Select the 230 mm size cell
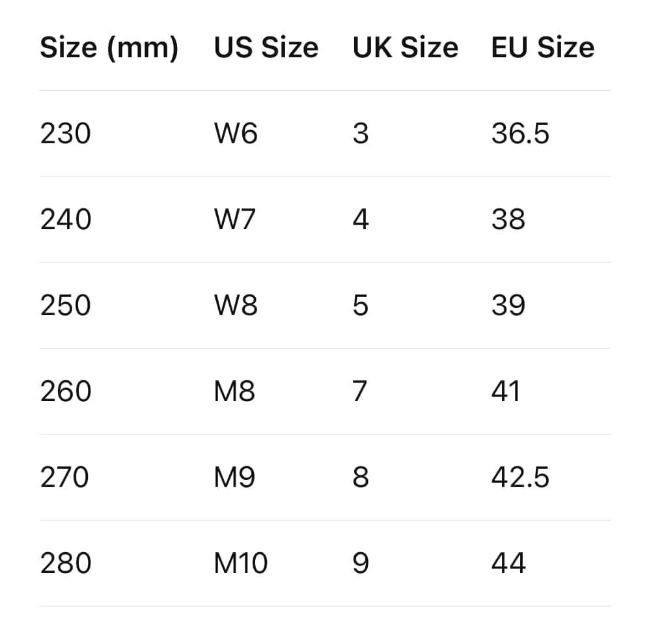The height and width of the screenshot is (644, 651). click(65, 133)
